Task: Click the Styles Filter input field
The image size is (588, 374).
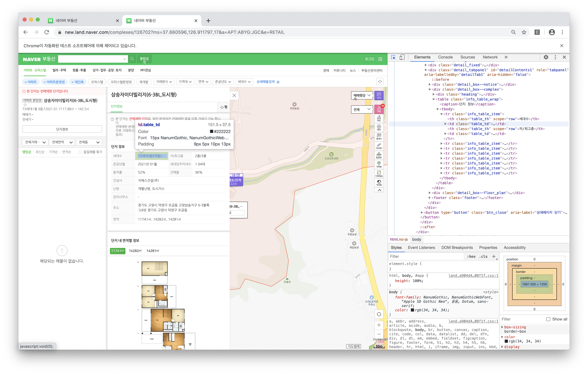Action: (x=426, y=256)
